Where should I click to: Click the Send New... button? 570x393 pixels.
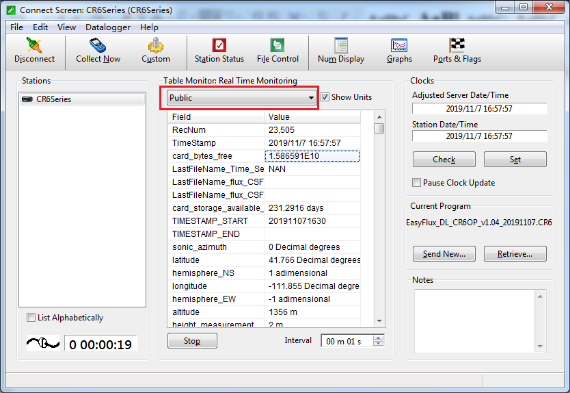tap(444, 254)
